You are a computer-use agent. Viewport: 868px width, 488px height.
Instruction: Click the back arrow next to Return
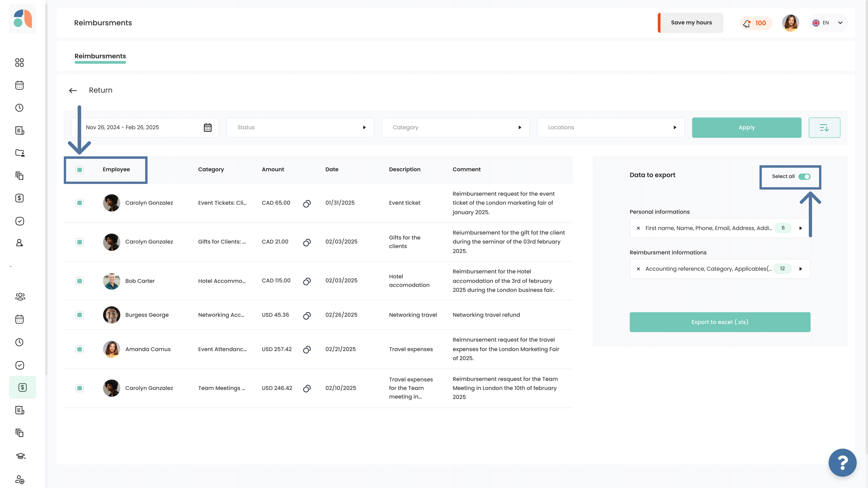pyautogui.click(x=73, y=90)
